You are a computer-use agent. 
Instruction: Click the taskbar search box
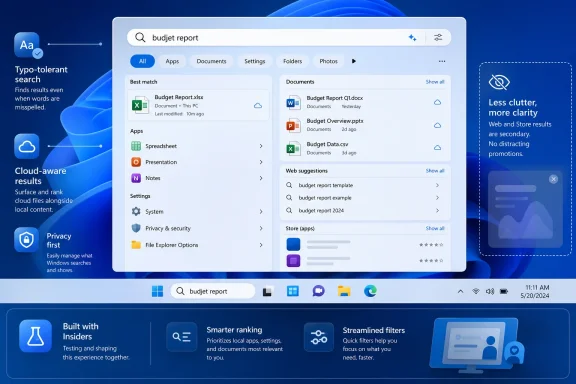(x=213, y=291)
